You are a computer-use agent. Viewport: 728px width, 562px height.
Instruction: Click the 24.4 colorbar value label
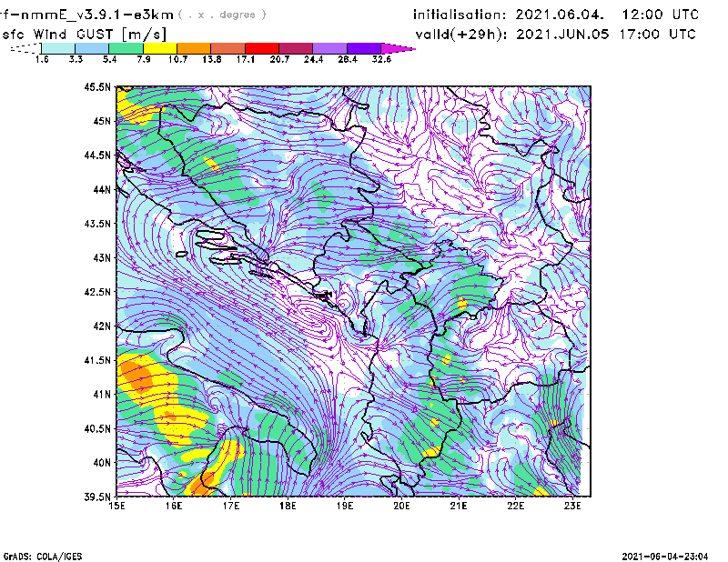[x=313, y=59]
